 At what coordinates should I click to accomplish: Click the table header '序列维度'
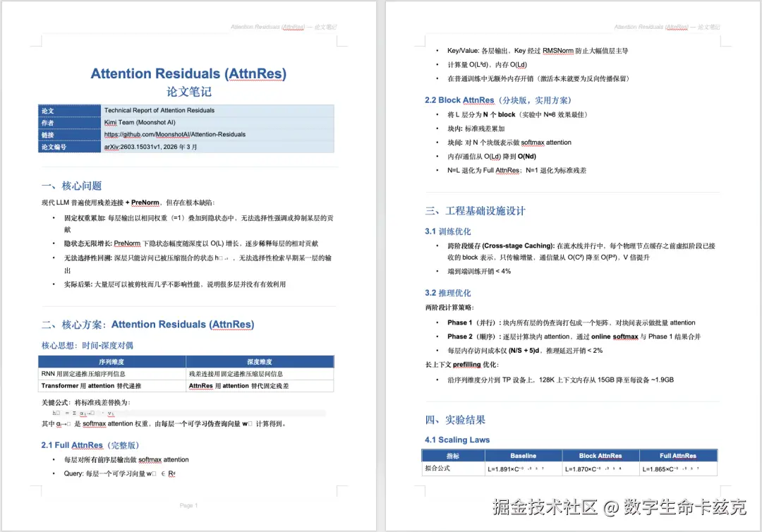[x=111, y=361]
